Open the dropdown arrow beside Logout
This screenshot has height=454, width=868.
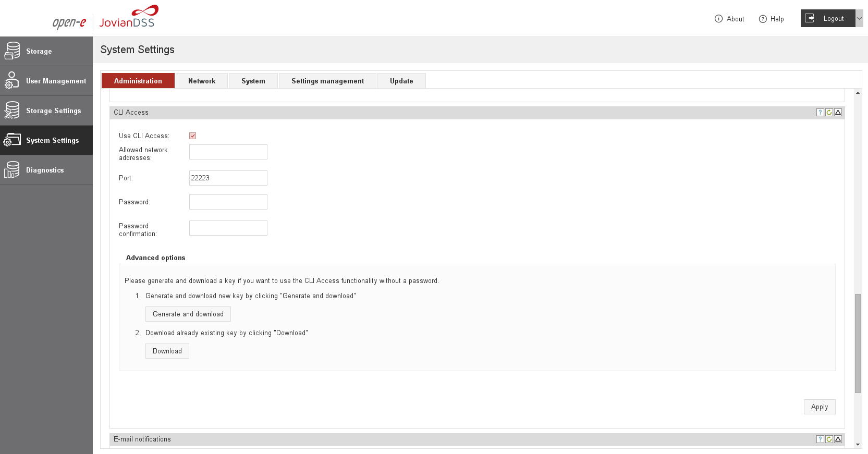tap(859, 18)
